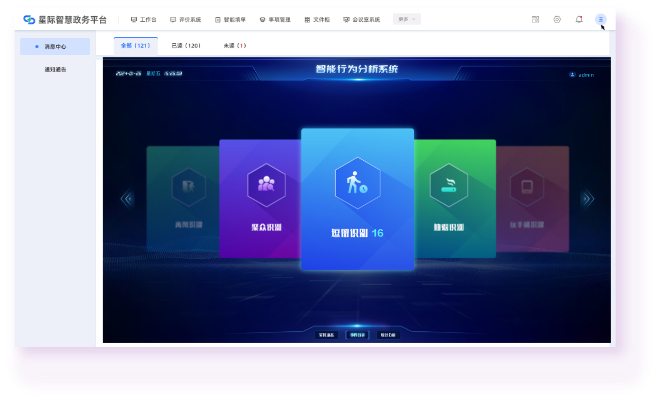Expand the 更多 dropdown in top navigation
Screen dimensions: 659x401
click(407, 19)
